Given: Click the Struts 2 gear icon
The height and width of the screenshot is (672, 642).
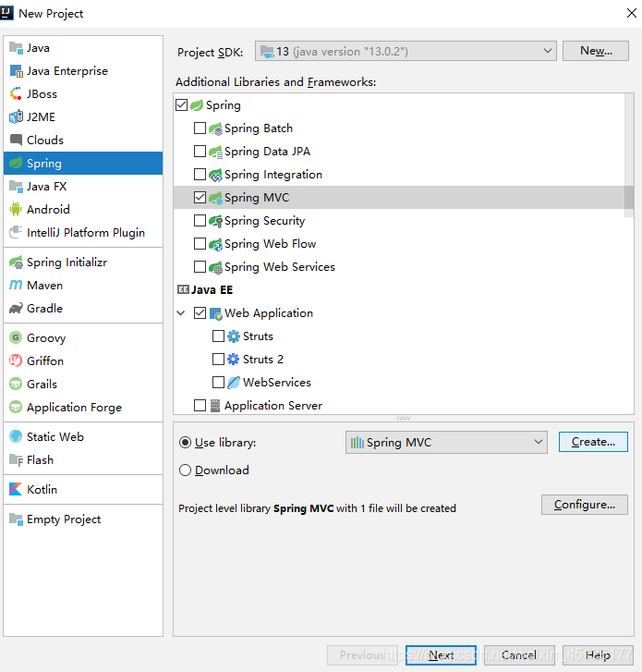Looking at the screenshot, I should (x=234, y=360).
